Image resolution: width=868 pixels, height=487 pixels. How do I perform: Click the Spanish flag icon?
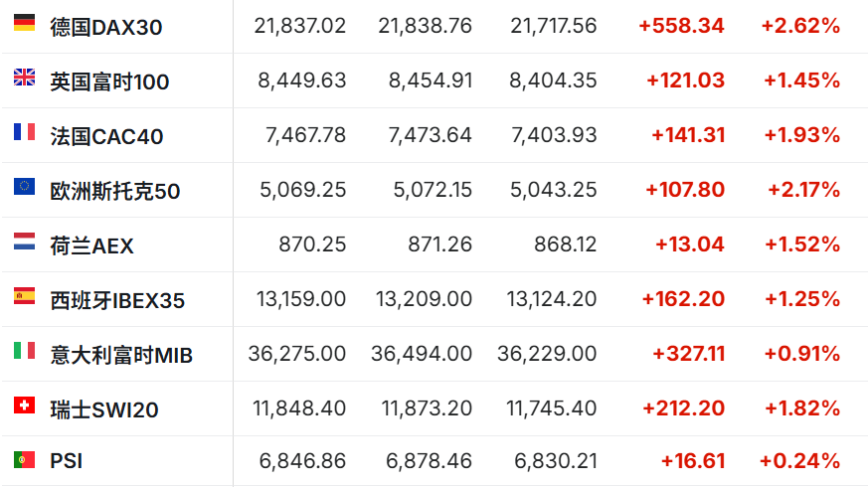click(24, 296)
